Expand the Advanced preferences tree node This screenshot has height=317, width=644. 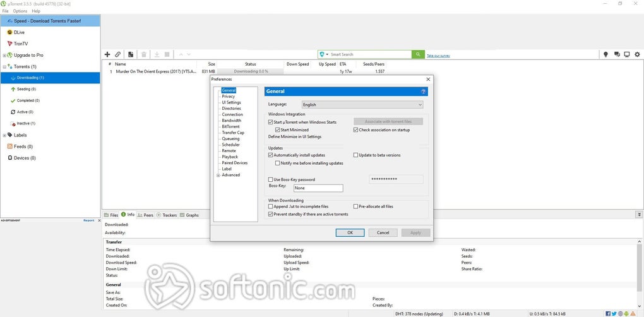click(218, 176)
